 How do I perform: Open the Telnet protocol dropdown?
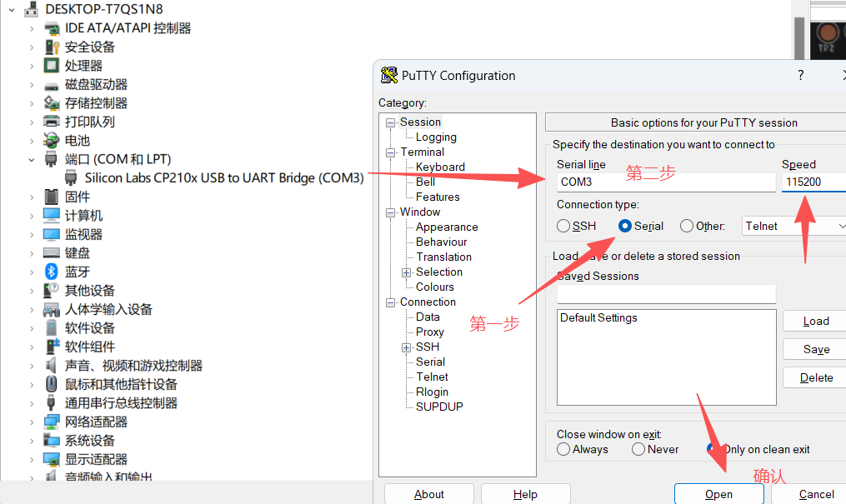(793, 226)
